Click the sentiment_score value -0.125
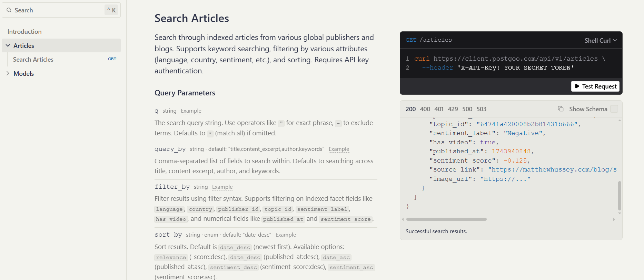This screenshot has height=280, width=644. click(x=515, y=161)
